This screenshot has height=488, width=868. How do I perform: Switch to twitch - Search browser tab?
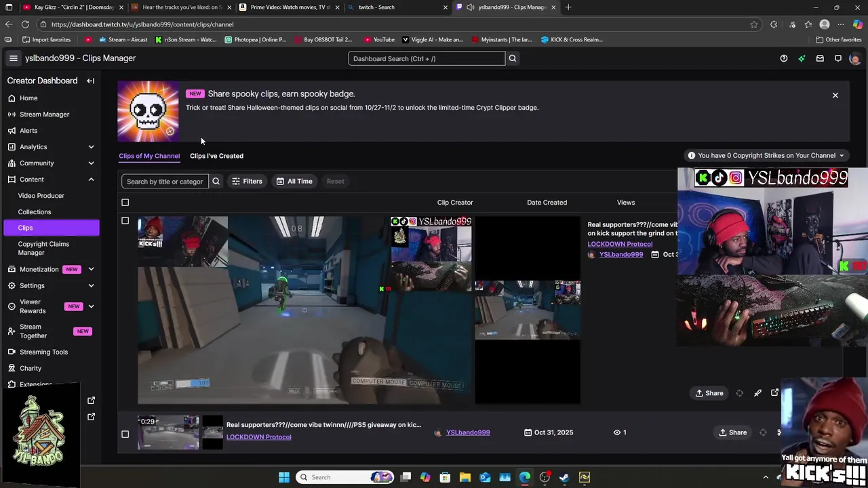[398, 7]
